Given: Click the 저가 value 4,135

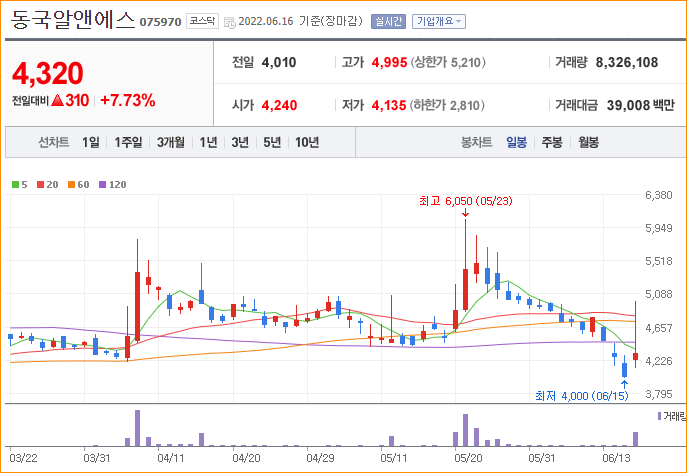Looking at the screenshot, I should click(x=389, y=106).
